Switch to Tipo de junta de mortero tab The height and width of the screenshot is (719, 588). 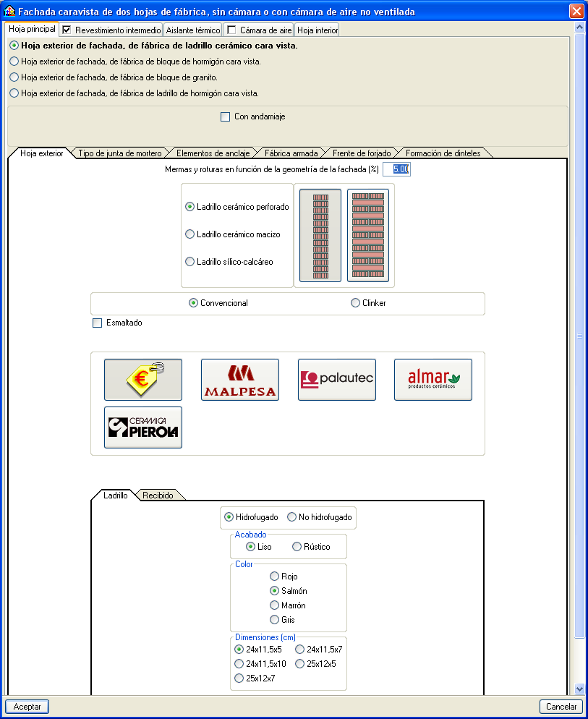120,153
